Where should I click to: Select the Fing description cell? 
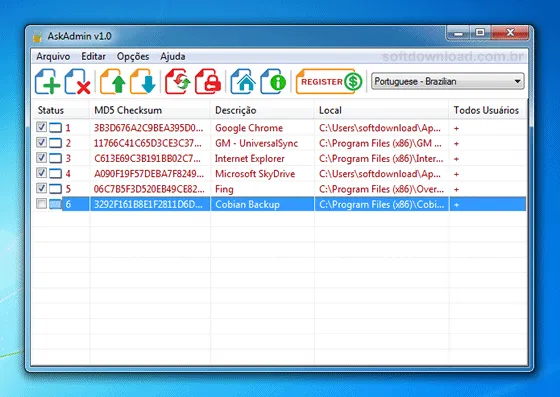tap(224, 189)
